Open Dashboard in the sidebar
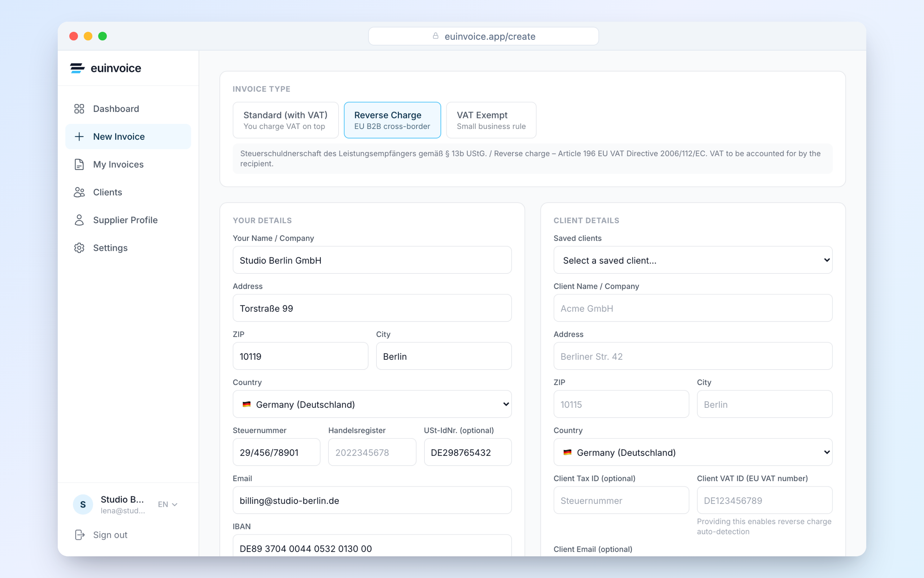924x578 pixels. [x=128, y=109]
